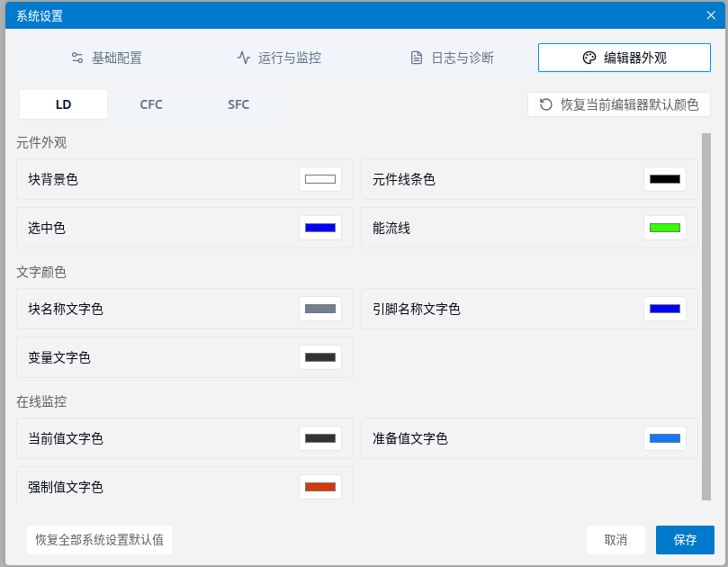Click the 系统设置 title text
The image size is (728, 567).
click(x=40, y=16)
